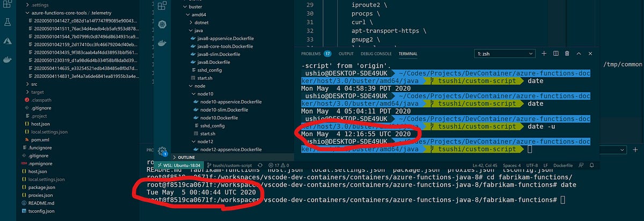Image resolution: width=644 pixels, height=221 pixels.
Task: Open the 1: zsh terminal dropdown
Action: point(506,54)
